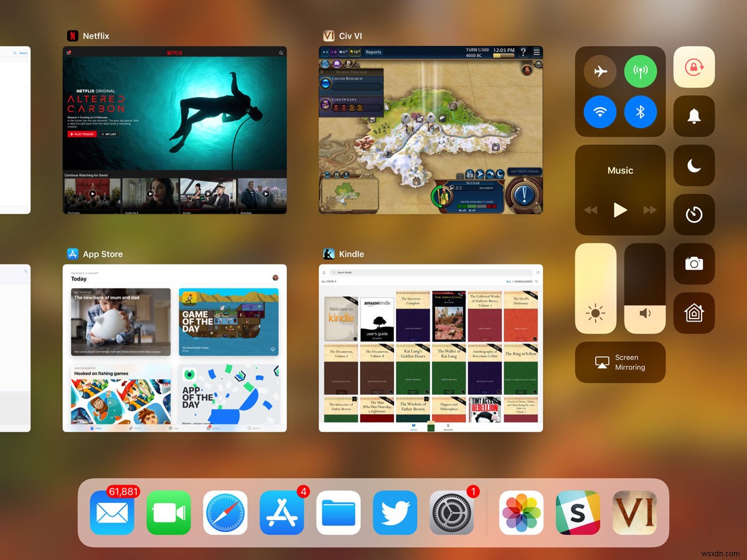Open the hamburger menu in Civ VI
Screen dimensions: 747x560
point(536,52)
